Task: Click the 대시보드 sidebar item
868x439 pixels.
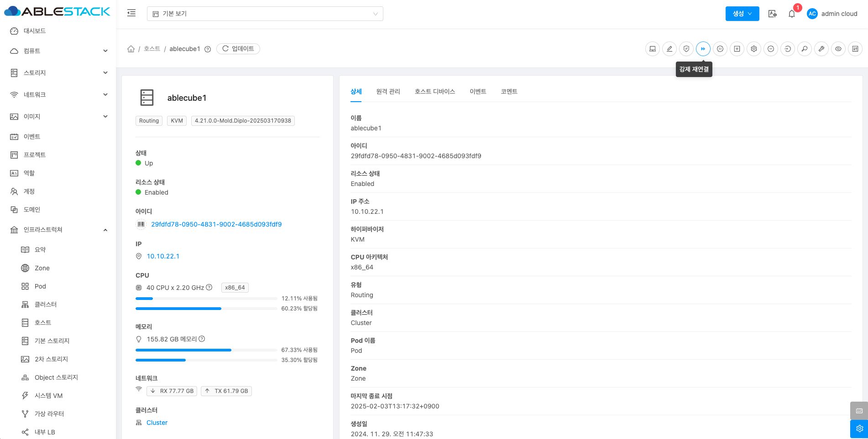Action: tap(35, 31)
